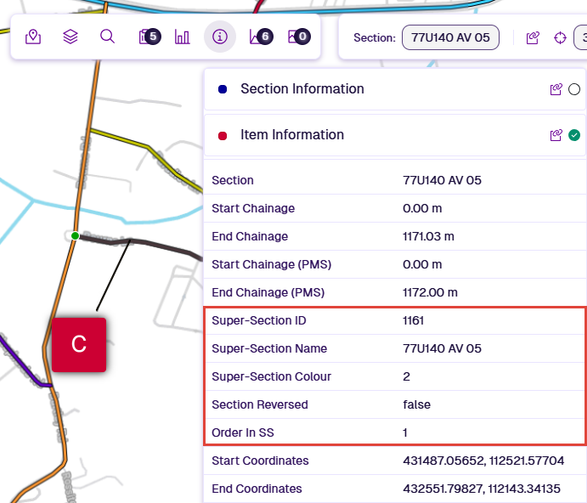Click the blue Section Information colour dot
Image resolution: width=587 pixels, height=503 pixels.
pyautogui.click(x=222, y=89)
